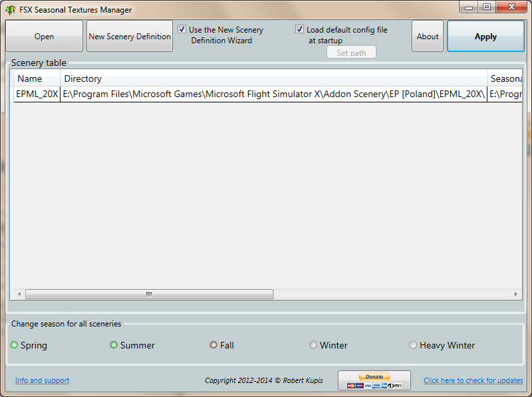
Task: Click here to check for updates
Action: point(473,380)
